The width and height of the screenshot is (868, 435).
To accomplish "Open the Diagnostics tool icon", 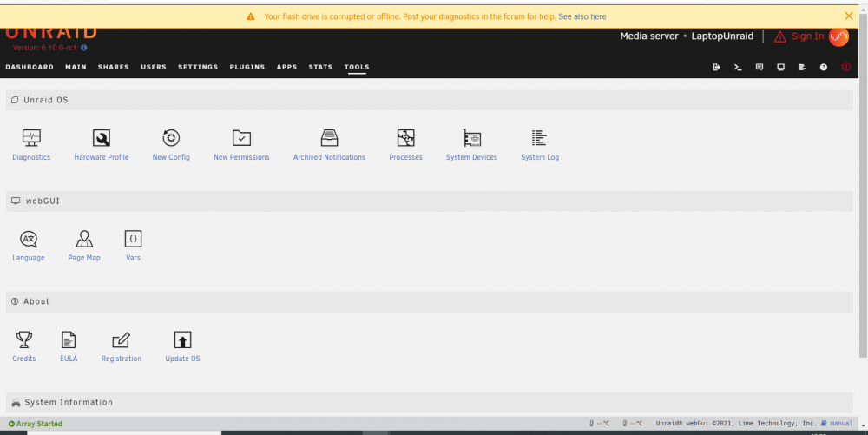I will [x=31, y=138].
